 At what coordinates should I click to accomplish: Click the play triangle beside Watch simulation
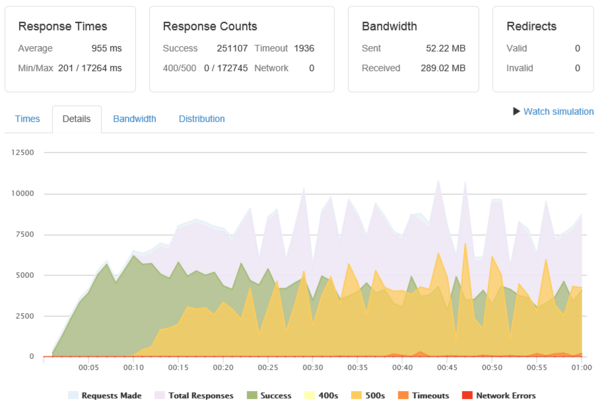tap(516, 111)
